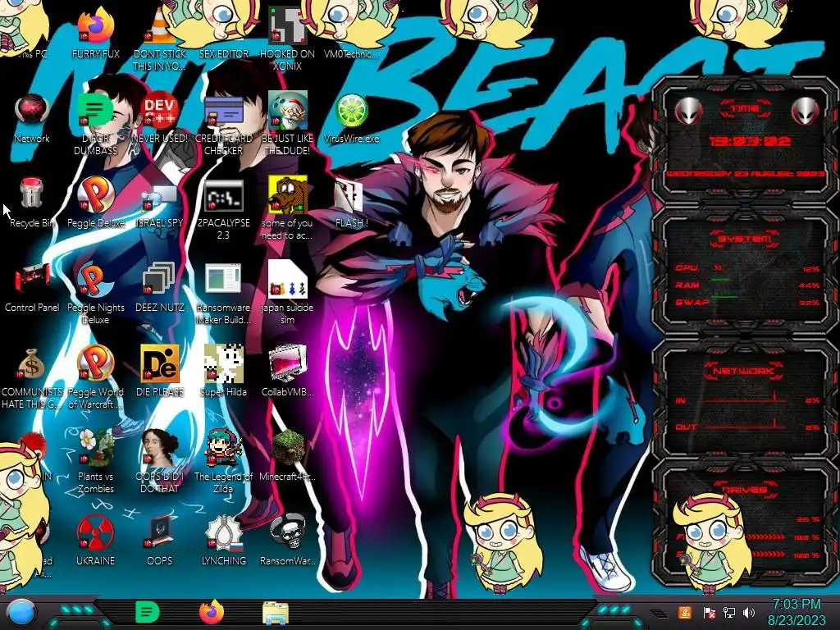Click the TIME widget header

pyautogui.click(x=745, y=109)
